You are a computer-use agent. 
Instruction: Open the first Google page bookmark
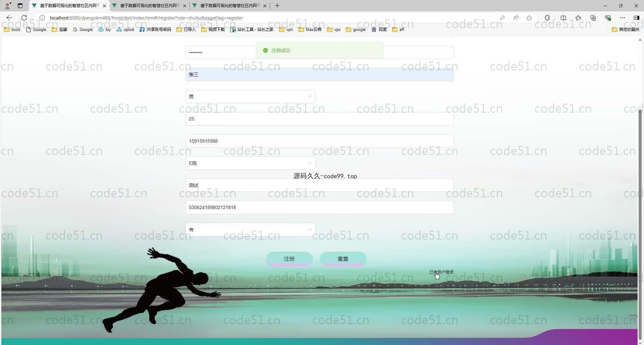click(x=36, y=30)
